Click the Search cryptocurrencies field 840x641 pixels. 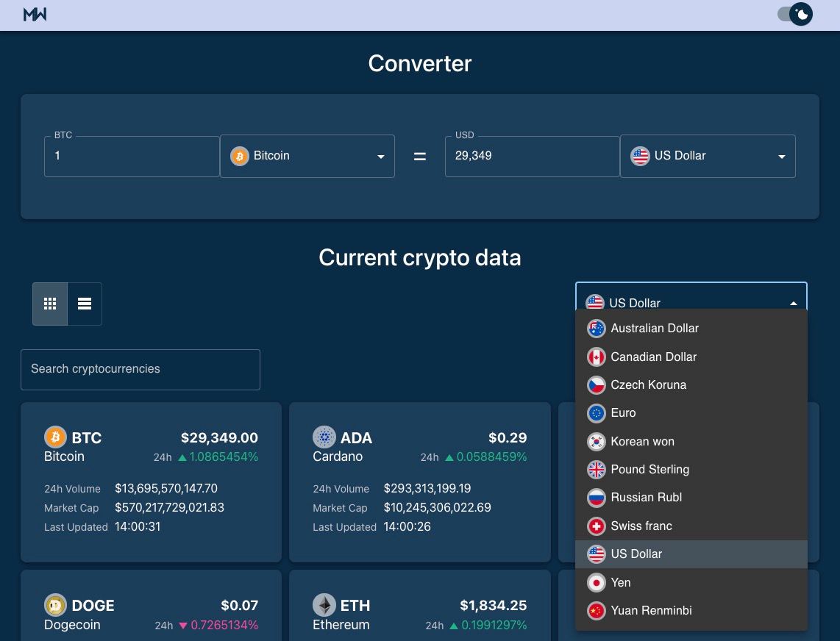coord(140,370)
